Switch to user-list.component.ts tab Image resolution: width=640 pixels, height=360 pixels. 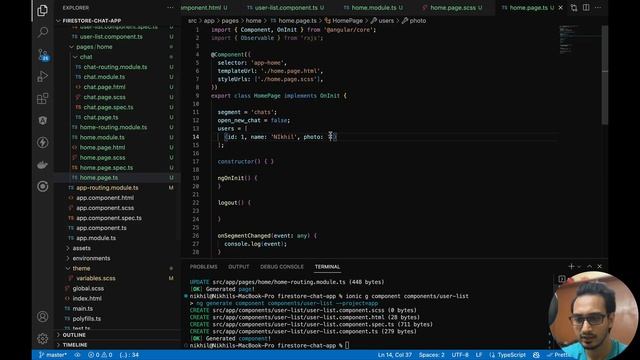click(285, 8)
